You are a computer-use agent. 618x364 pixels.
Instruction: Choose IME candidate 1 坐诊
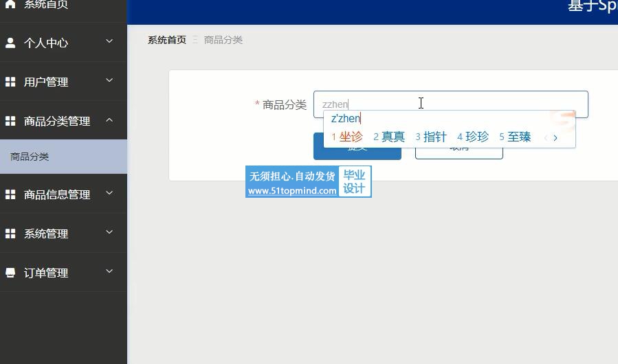pos(347,137)
